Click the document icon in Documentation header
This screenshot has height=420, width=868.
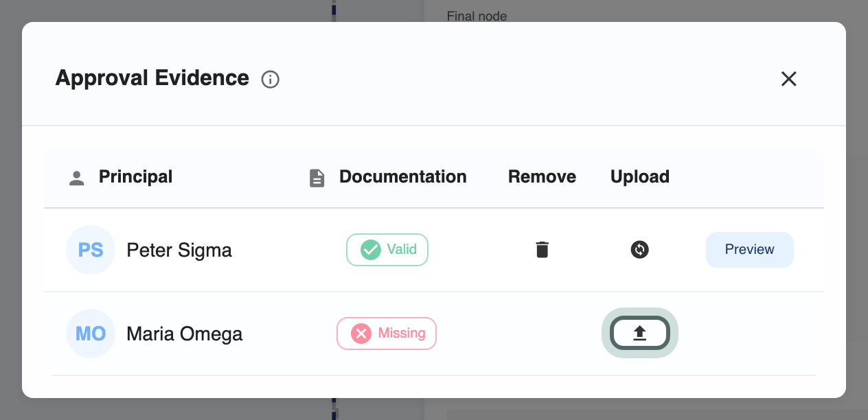pos(317,178)
